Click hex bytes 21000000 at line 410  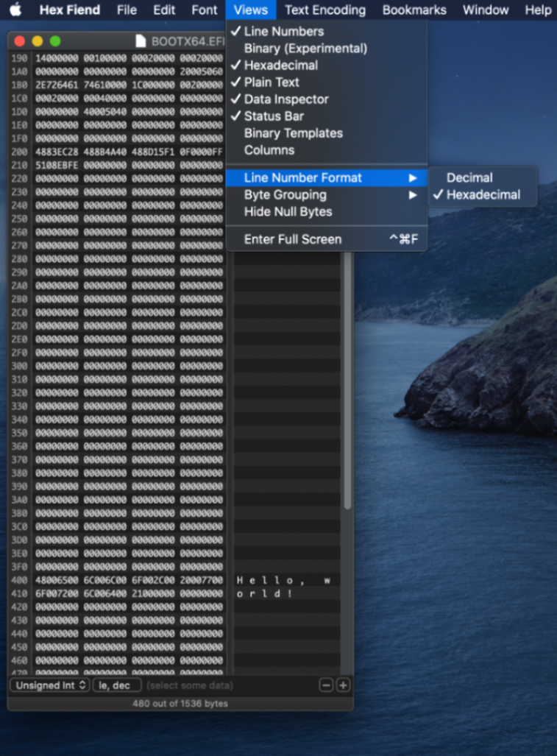coord(153,593)
